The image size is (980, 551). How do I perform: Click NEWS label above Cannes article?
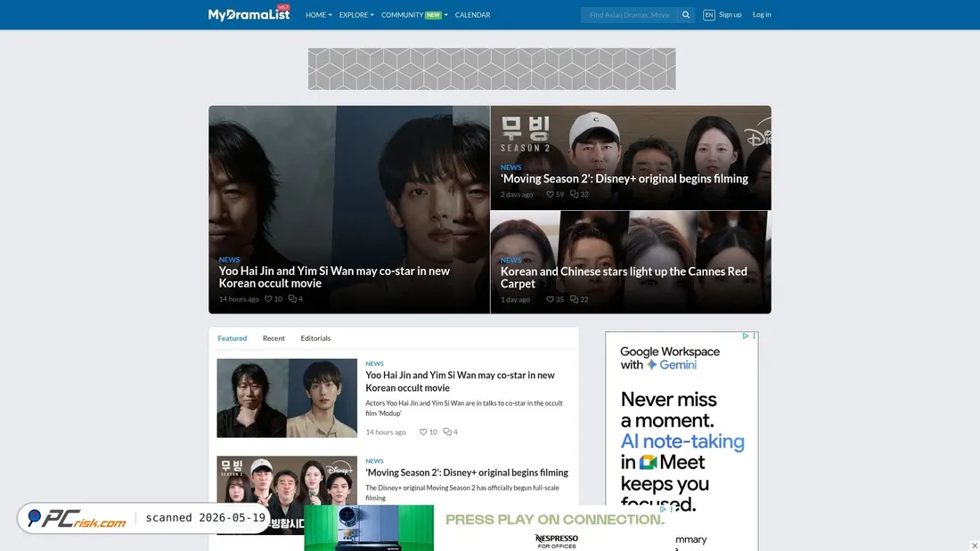[x=510, y=260]
